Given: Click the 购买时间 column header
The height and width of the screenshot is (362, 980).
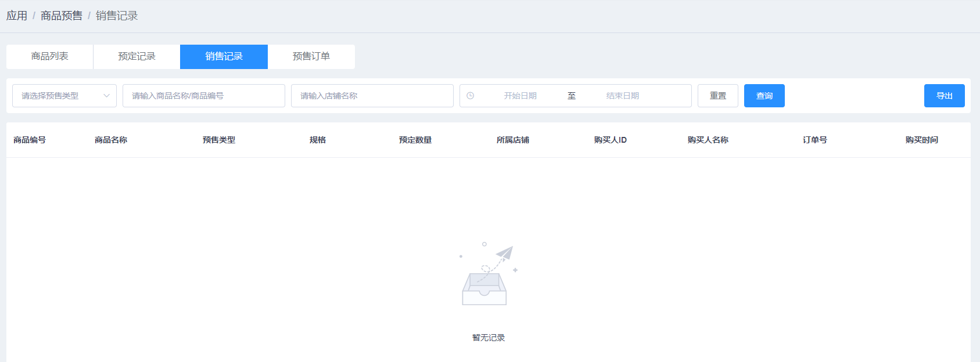Looking at the screenshot, I should point(921,140).
